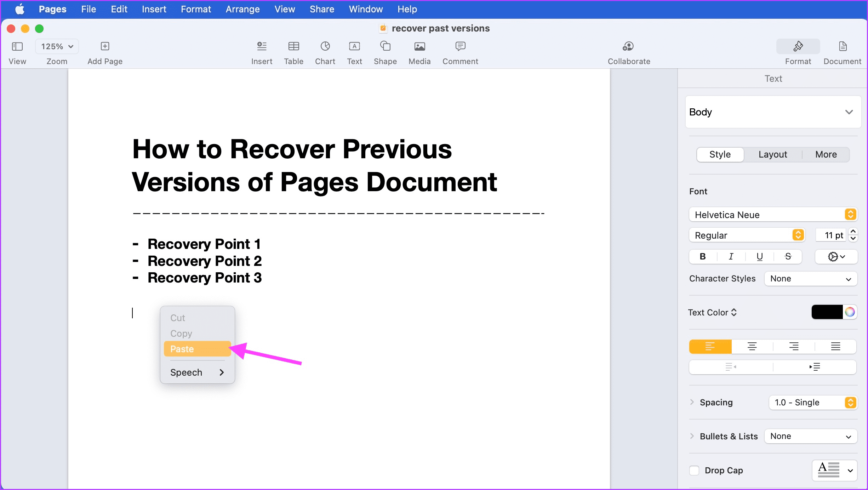Open the Format menu in the menu bar
This screenshot has height=490, width=868.
(196, 9)
